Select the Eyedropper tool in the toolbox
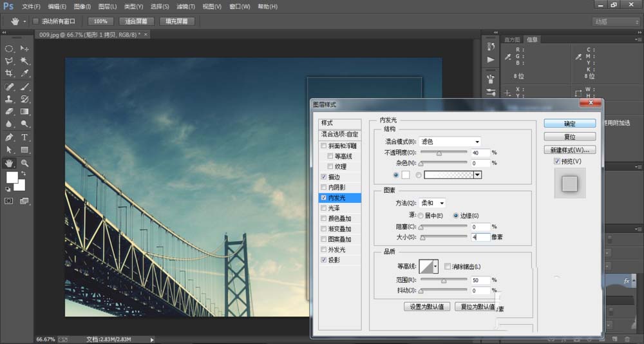This screenshot has height=344, width=644. (x=24, y=73)
